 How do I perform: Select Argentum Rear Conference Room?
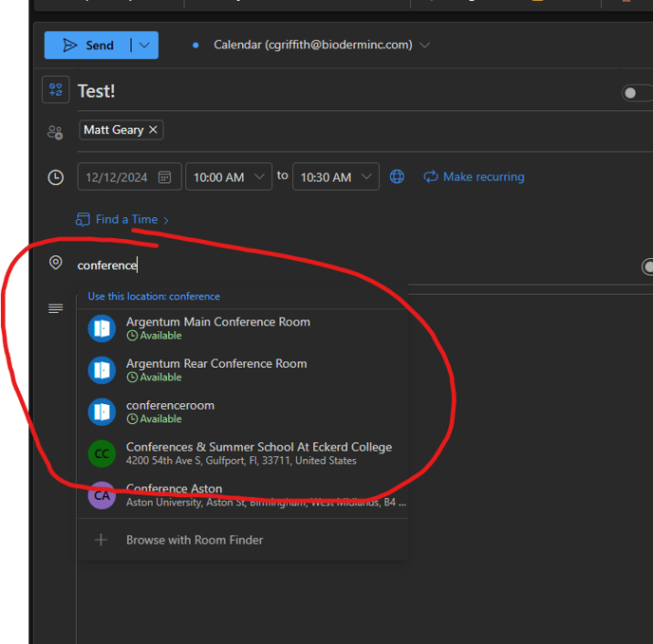pyautogui.click(x=242, y=371)
